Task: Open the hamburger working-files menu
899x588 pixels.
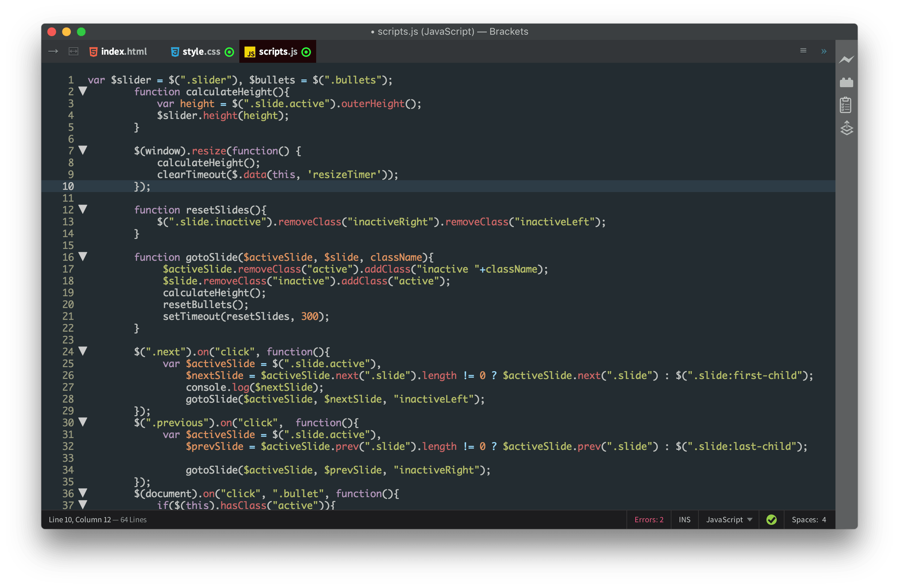Action: 803,51
